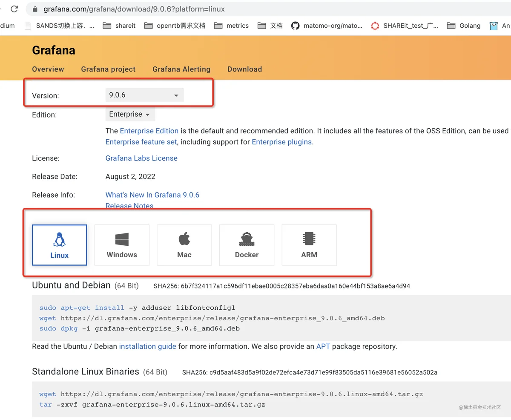Screen dimensions: 511x420
Task: Click the Standalone Linux Binaries heading
Action: pyautogui.click(x=86, y=371)
